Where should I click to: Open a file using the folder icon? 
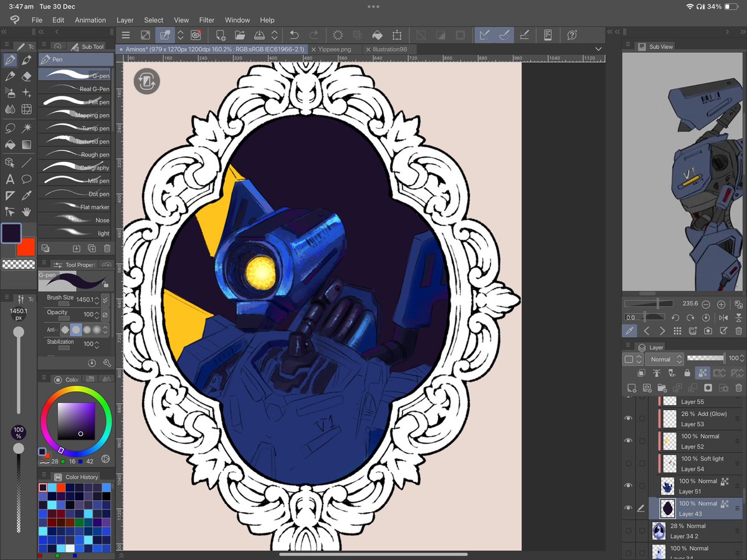click(x=240, y=35)
